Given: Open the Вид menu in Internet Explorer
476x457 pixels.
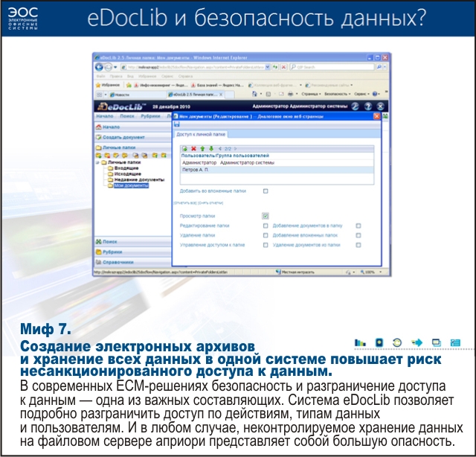Looking at the screenshot, I should pyautogui.click(x=130, y=76).
